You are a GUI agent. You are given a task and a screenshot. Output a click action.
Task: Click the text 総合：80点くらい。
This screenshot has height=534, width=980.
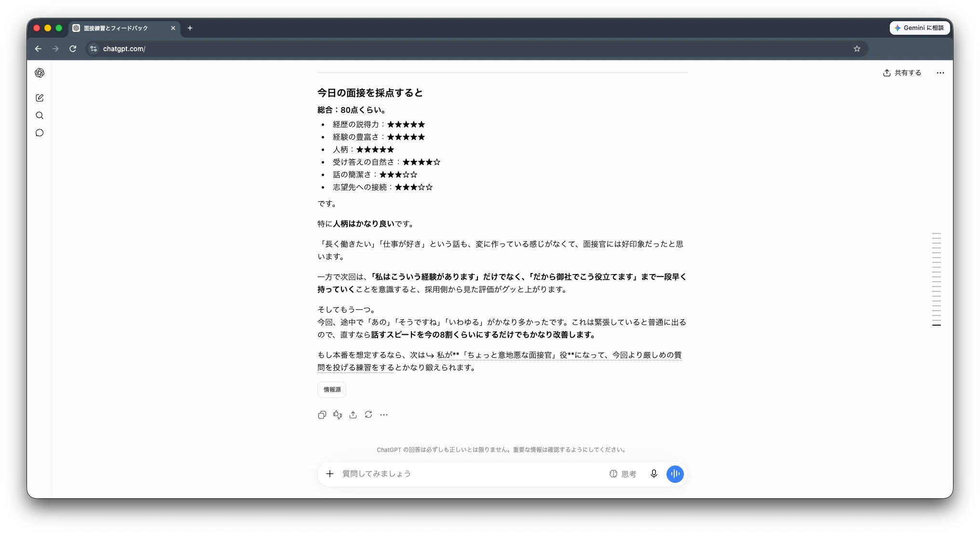351,110
